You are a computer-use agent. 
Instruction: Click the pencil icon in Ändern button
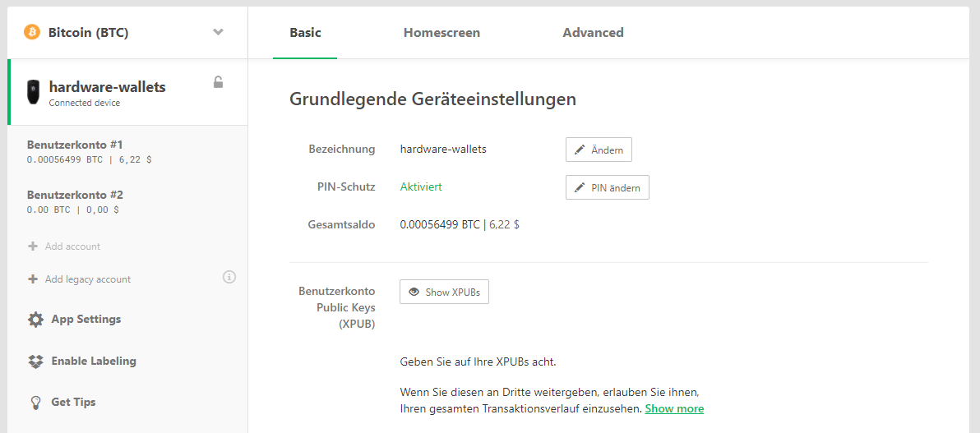[580, 150]
